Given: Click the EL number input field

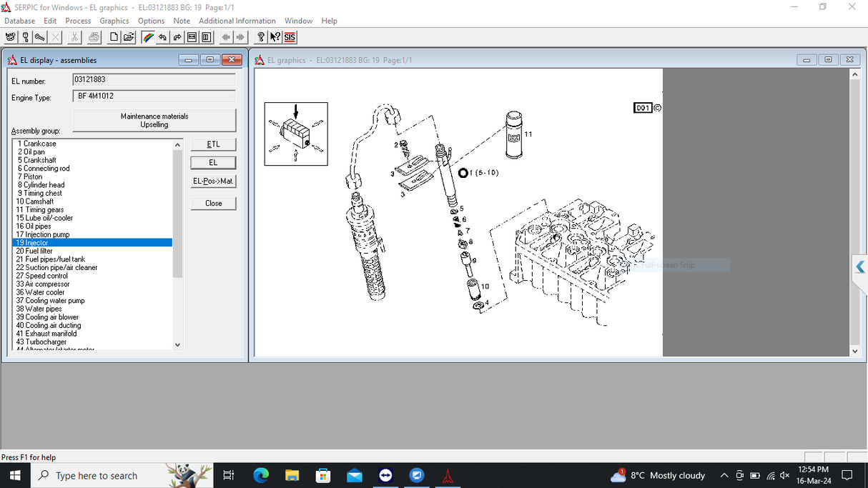Looking at the screenshot, I should pyautogui.click(x=154, y=79).
